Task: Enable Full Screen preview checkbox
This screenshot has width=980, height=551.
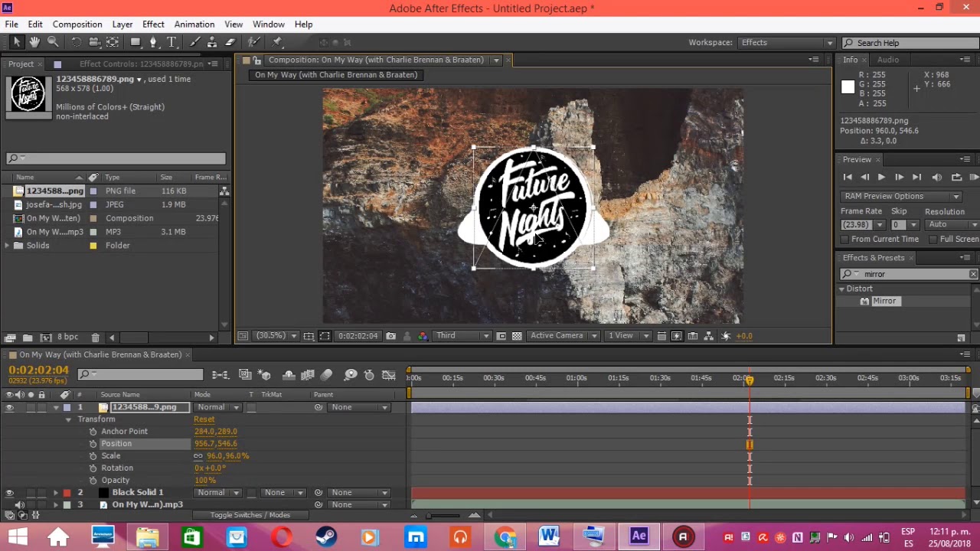Action: 933,240
